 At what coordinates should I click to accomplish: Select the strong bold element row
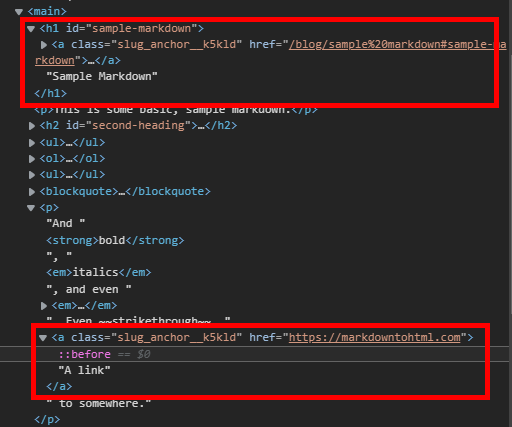(115, 240)
